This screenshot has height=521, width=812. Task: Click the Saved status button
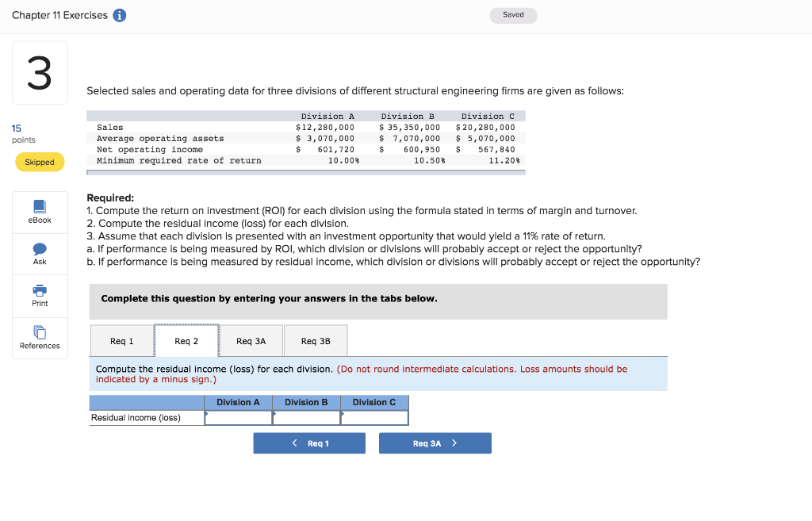coord(513,14)
